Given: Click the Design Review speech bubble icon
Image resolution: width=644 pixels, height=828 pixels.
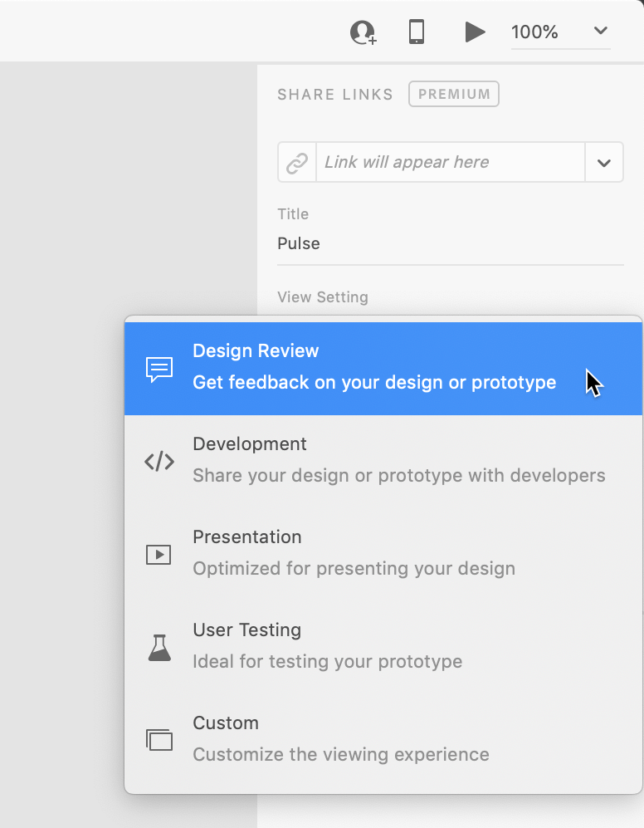Looking at the screenshot, I should point(159,369).
